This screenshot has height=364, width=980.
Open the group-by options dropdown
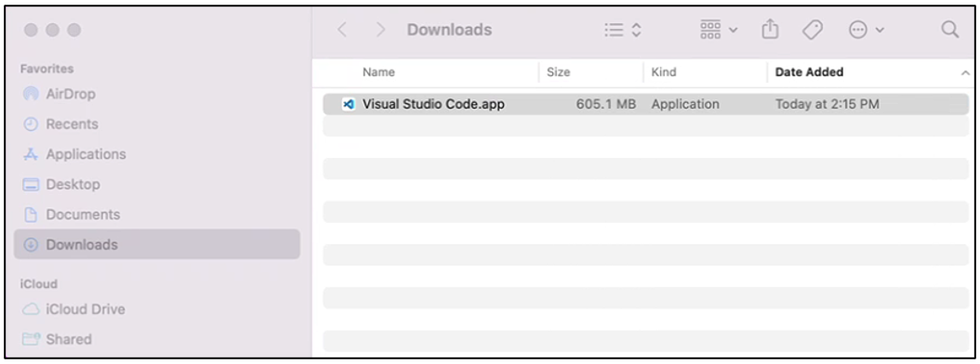click(719, 30)
